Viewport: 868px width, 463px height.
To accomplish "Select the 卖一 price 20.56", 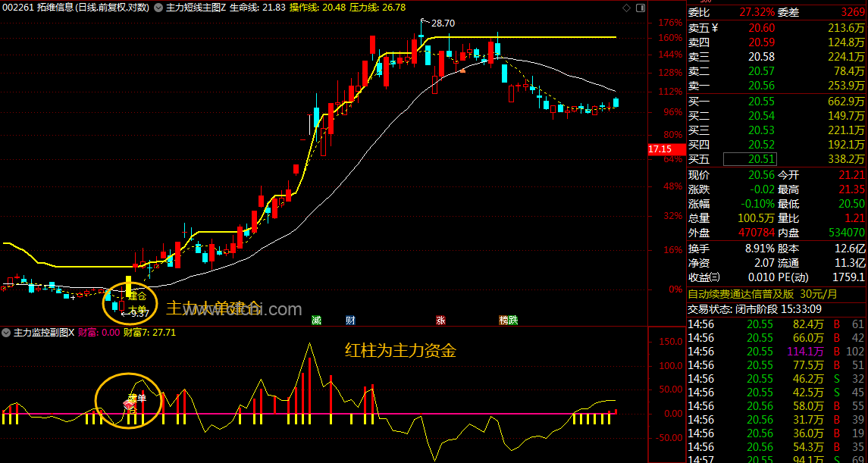I will [x=763, y=85].
